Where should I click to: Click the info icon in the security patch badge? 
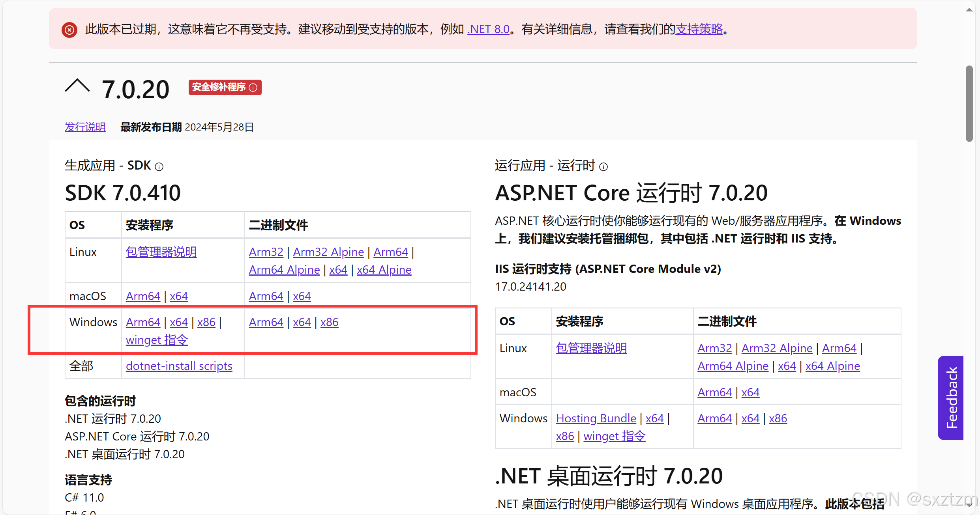253,87
